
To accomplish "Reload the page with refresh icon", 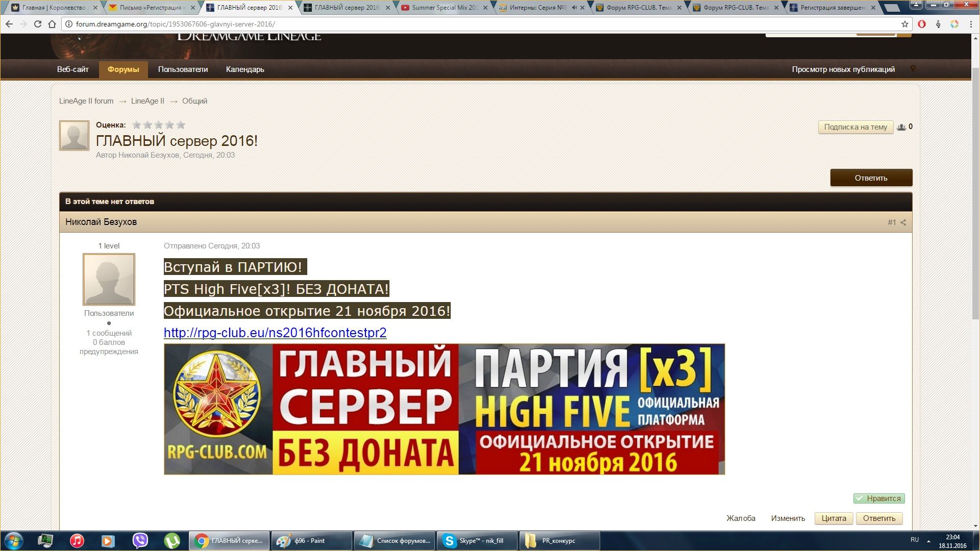I will pyautogui.click(x=38, y=24).
